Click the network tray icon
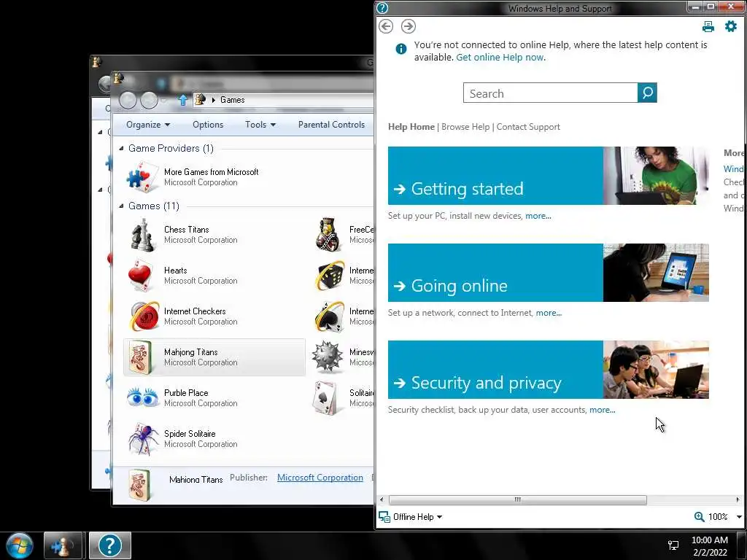Image resolution: width=747 pixels, height=560 pixels. pos(673,545)
